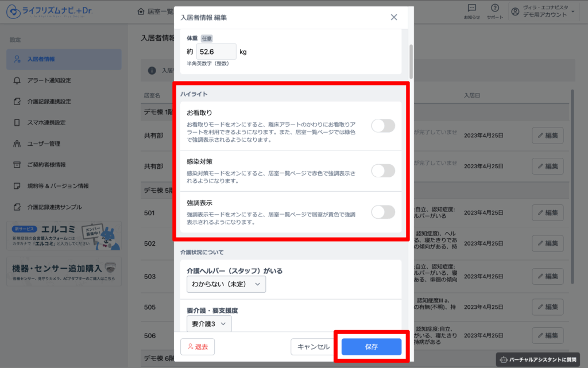Open the 介護ヘルパー わからない（未定） dropdown
This screenshot has height=368, width=588.
[x=226, y=284]
